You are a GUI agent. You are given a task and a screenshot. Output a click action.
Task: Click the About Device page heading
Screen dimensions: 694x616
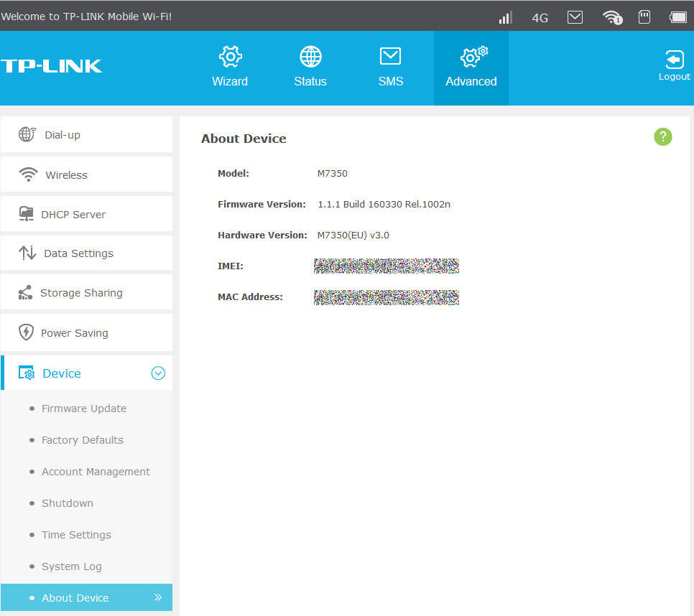(x=244, y=139)
